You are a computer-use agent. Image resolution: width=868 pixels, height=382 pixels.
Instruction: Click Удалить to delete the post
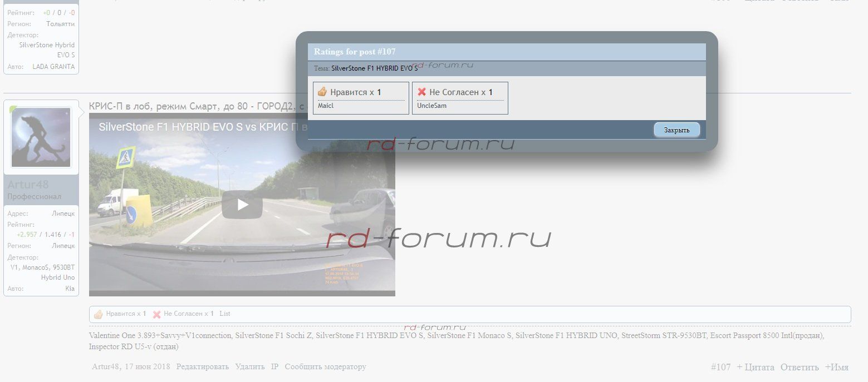click(x=249, y=367)
